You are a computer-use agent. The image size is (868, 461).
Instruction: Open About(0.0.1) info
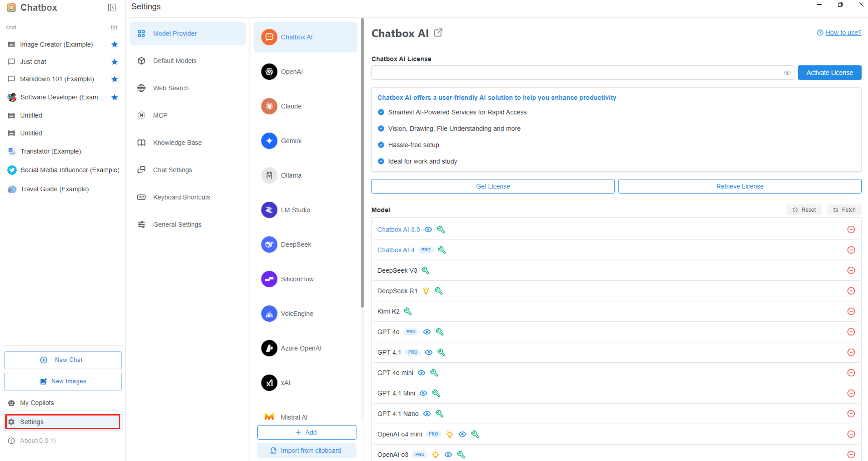(x=63, y=441)
